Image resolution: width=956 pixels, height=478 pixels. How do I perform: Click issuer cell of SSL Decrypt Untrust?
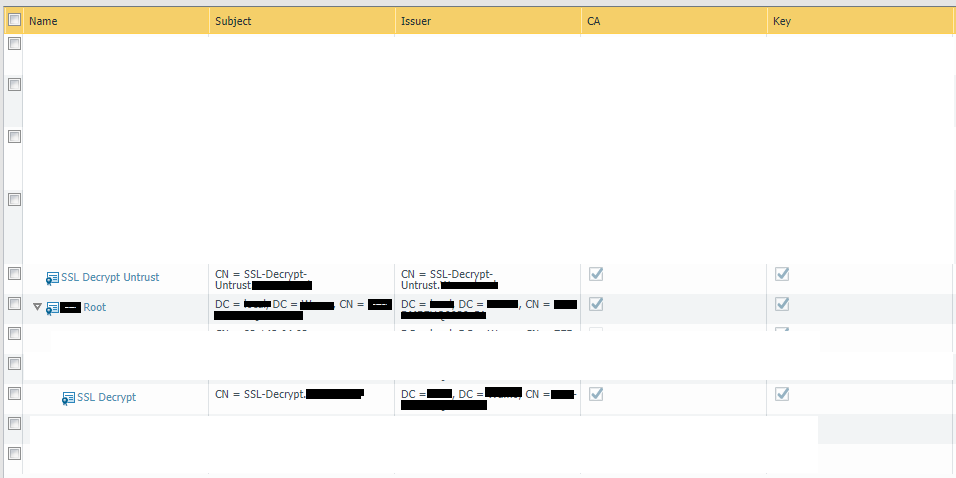[x=488, y=279]
